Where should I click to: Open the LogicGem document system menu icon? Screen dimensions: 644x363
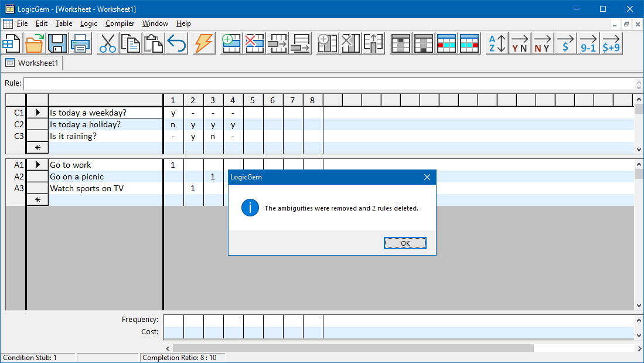(x=8, y=24)
